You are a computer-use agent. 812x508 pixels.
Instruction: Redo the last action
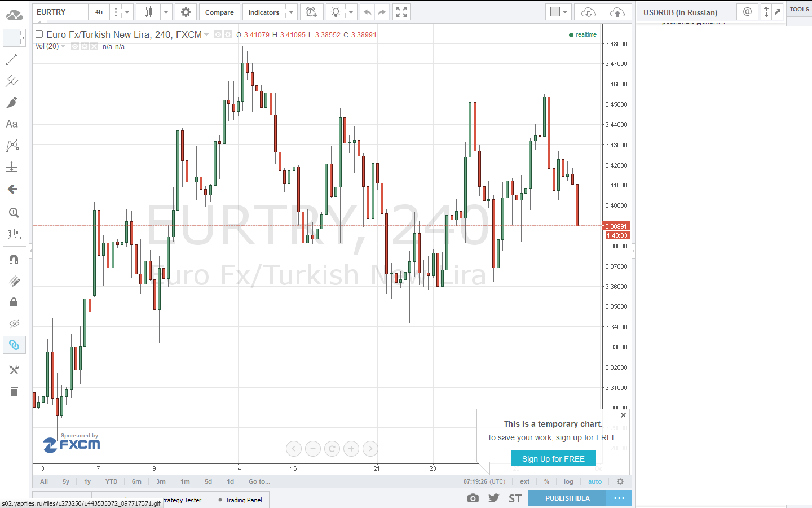382,12
